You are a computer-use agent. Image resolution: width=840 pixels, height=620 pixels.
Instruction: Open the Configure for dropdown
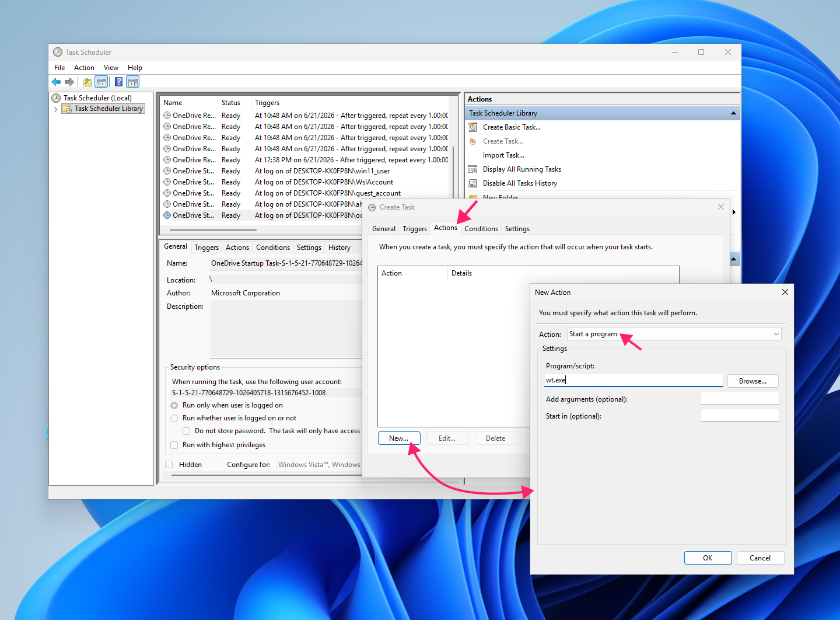click(x=318, y=465)
